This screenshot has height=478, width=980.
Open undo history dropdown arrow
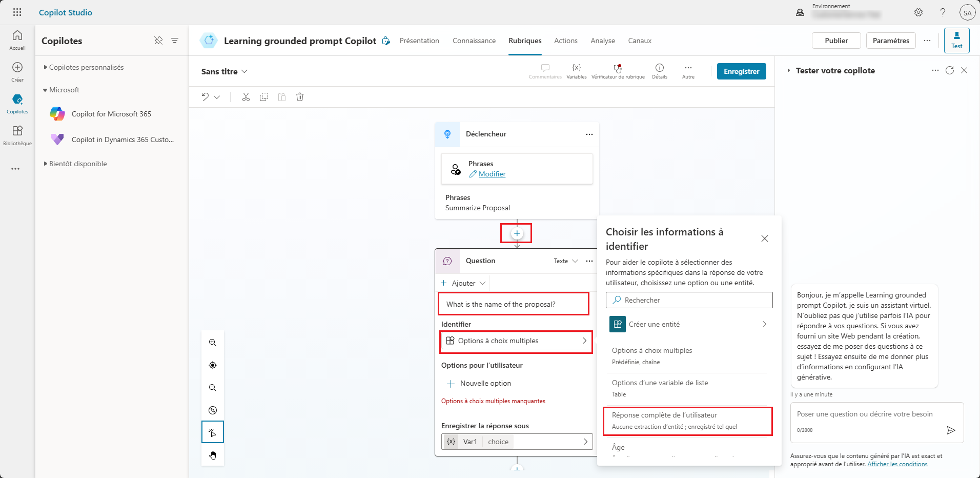pos(217,97)
